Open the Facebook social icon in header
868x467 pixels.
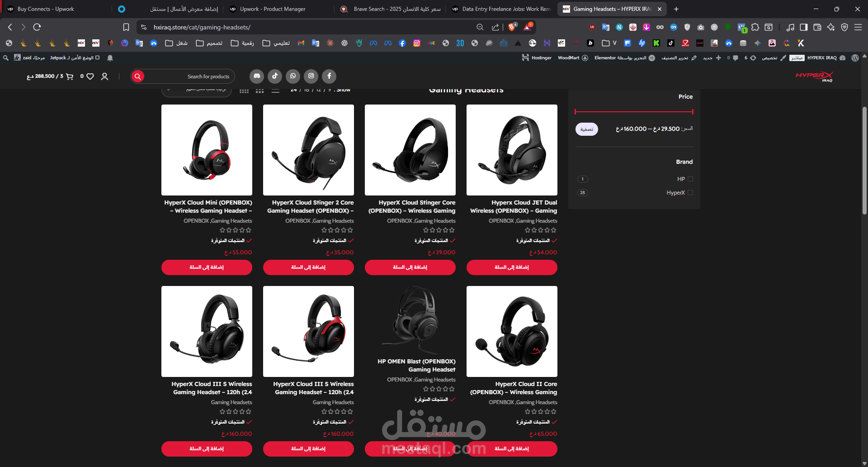(329, 76)
